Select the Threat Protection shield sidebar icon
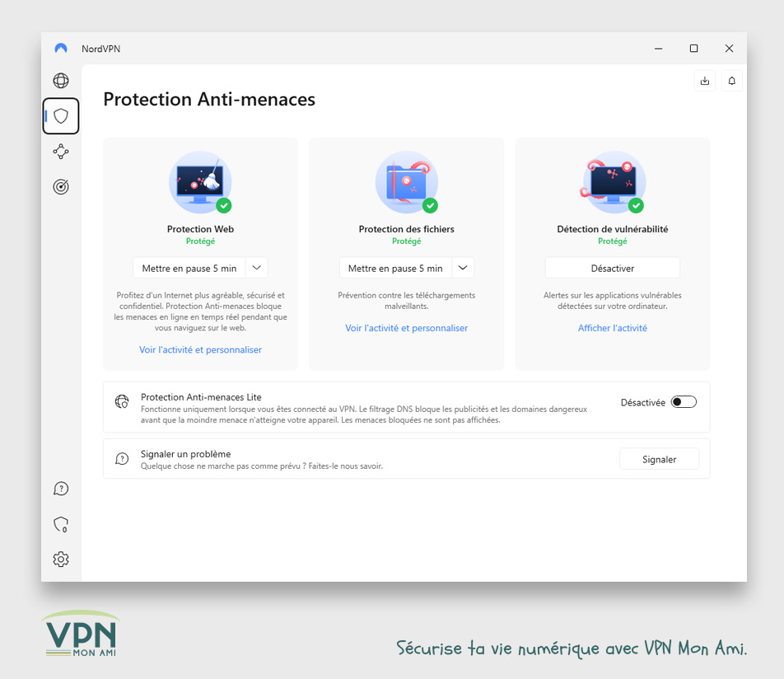The height and width of the screenshot is (679, 784). (60, 116)
